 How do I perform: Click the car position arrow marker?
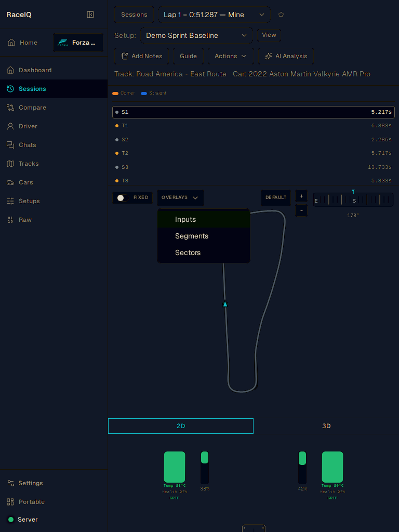coord(225,304)
